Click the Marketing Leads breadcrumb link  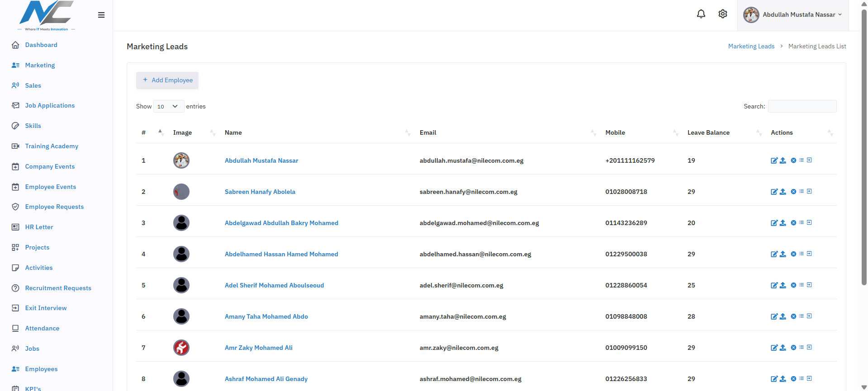tap(751, 46)
